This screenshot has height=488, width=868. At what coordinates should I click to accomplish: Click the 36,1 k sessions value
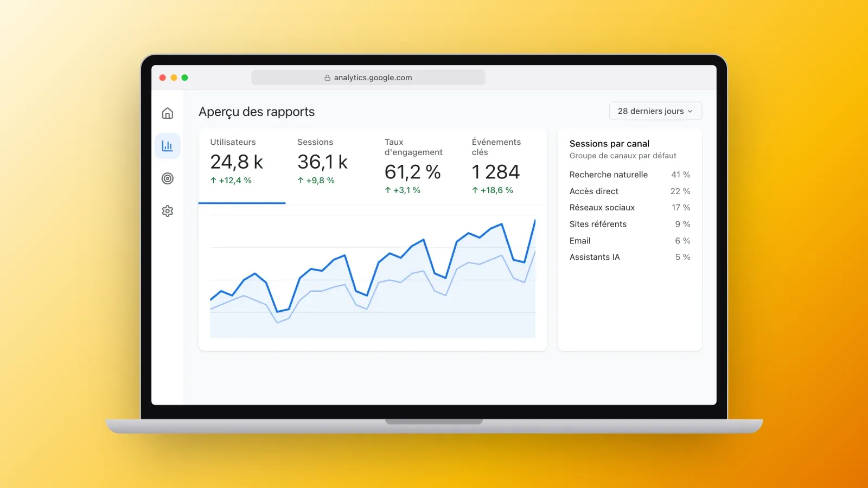[x=323, y=162]
